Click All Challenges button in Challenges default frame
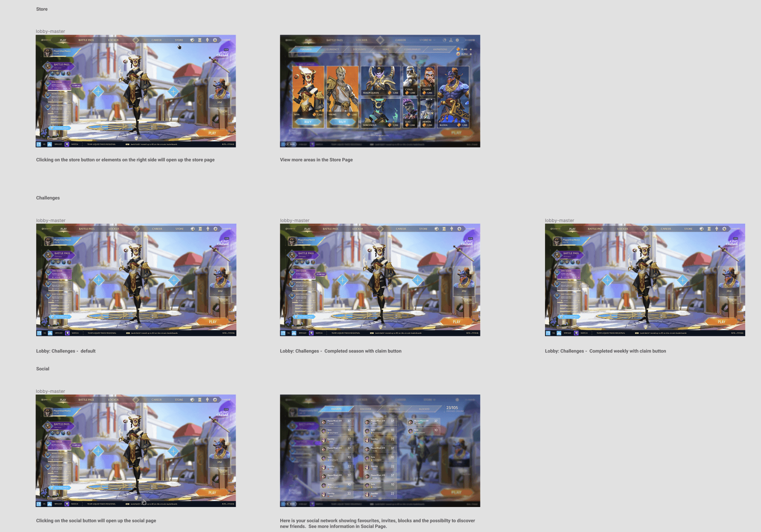761x532 pixels. (61, 317)
